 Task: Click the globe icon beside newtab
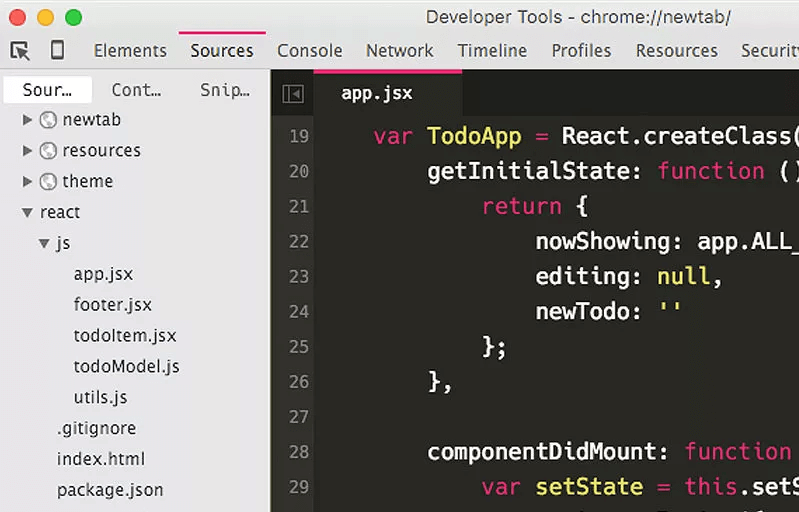[48, 120]
